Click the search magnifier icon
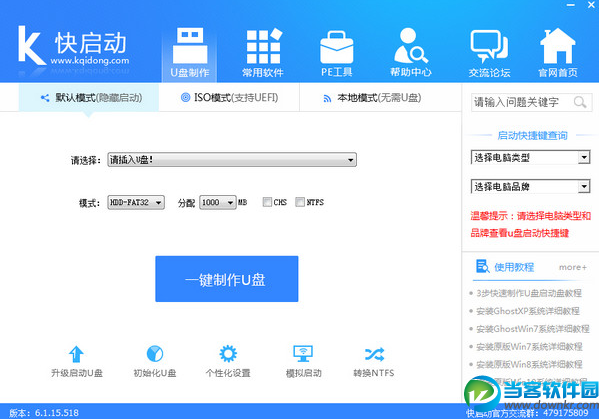Screen dimensions: 600x419 580,102
